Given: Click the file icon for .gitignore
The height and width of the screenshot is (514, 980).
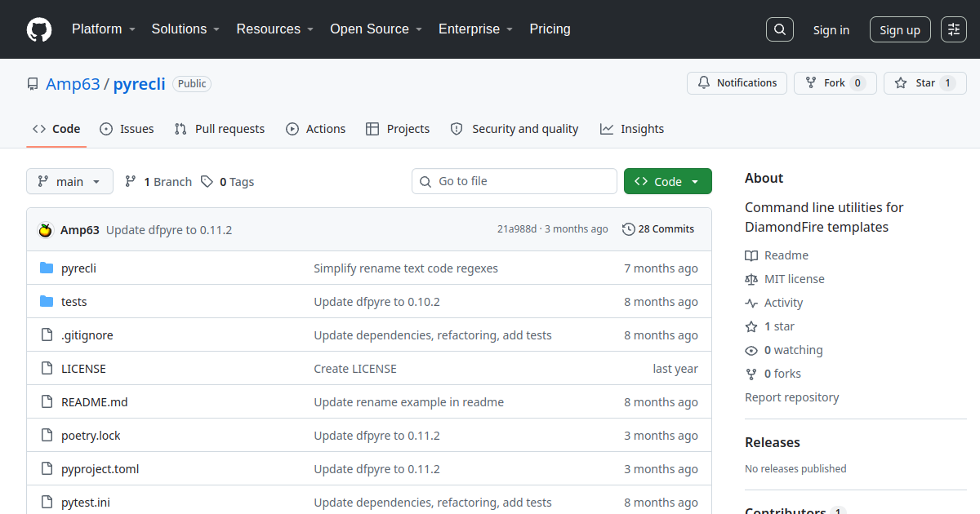Looking at the screenshot, I should tap(47, 335).
